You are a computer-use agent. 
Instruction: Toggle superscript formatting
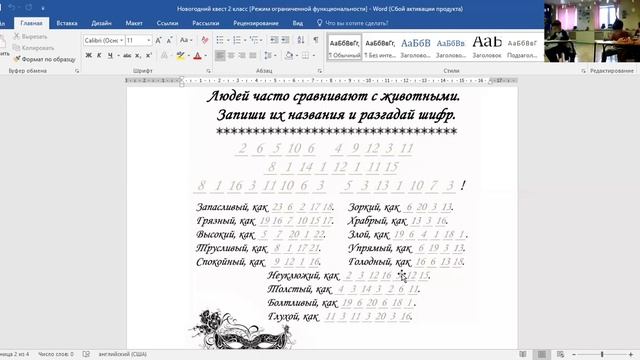pos(149,55)
